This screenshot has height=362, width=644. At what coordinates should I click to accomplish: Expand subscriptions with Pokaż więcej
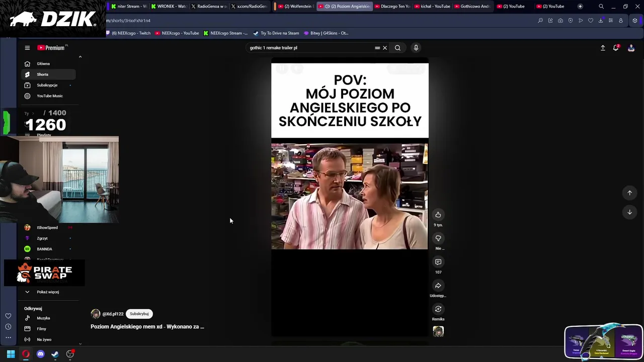point(48,292)
